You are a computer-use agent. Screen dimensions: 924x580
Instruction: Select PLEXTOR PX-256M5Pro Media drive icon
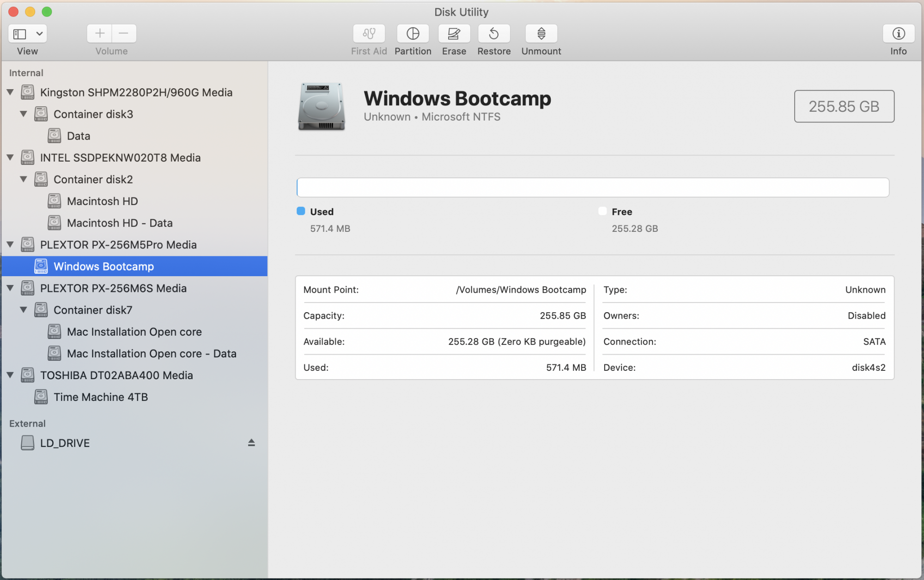(28, 245)
